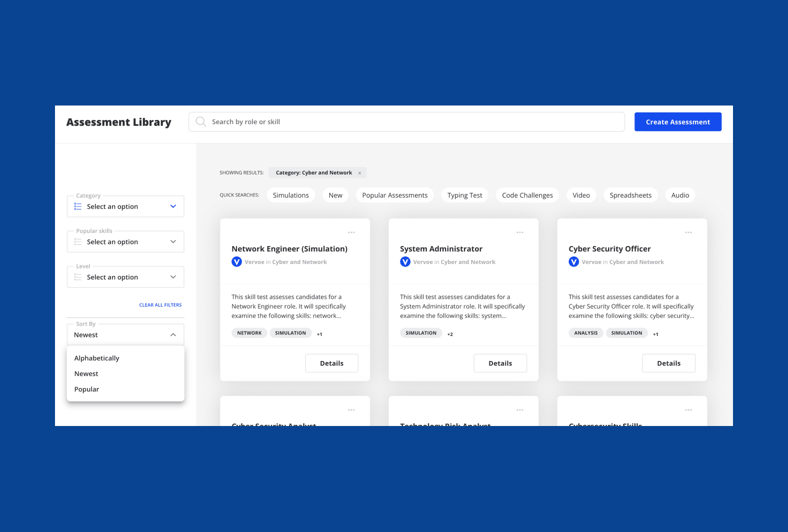Open Cyber Security Officer card title

(609, 249)
